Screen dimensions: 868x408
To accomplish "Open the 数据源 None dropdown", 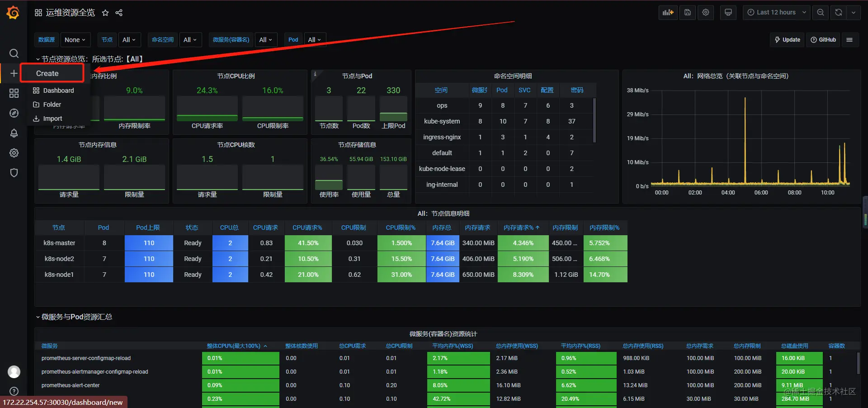I will (75, 40).
